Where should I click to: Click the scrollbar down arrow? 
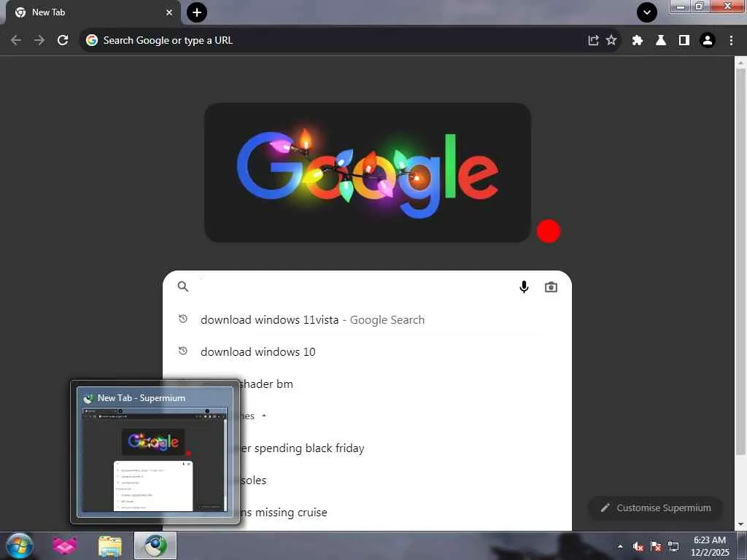click(740, 525)
